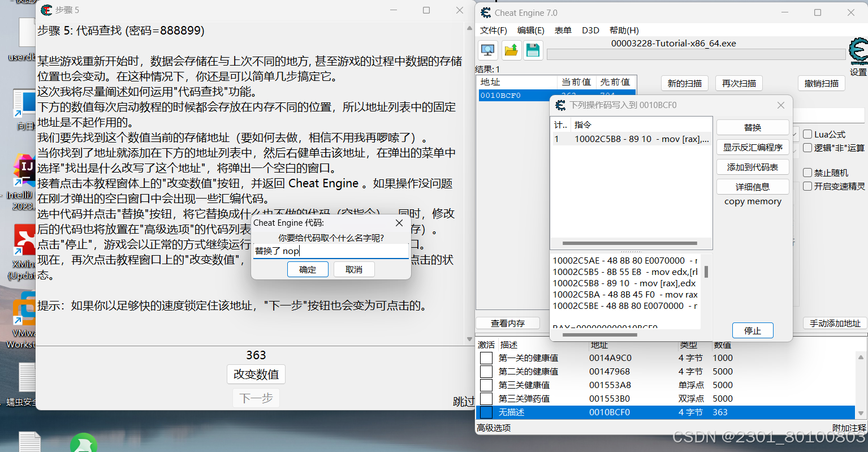This screenshot has height=452, width=868.
Task: Click 取消 in the name dialog
Action: (354, 270)
